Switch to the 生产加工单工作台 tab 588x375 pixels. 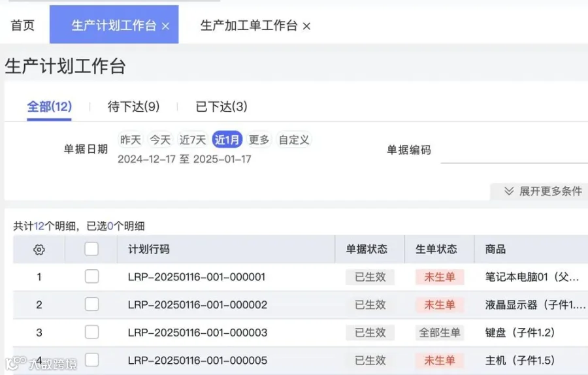pos(249,25)
